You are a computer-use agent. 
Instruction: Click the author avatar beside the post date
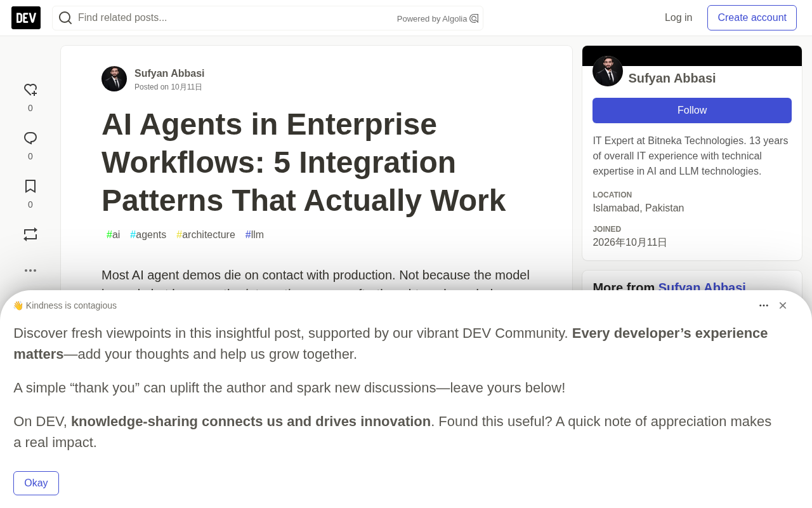(114, 79)
